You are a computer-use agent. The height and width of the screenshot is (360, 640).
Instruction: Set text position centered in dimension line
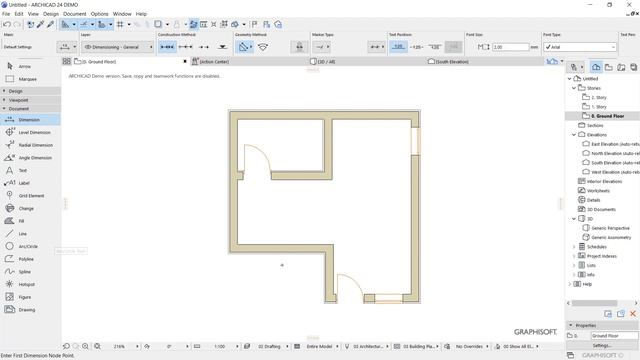click(x=416, y=47)
